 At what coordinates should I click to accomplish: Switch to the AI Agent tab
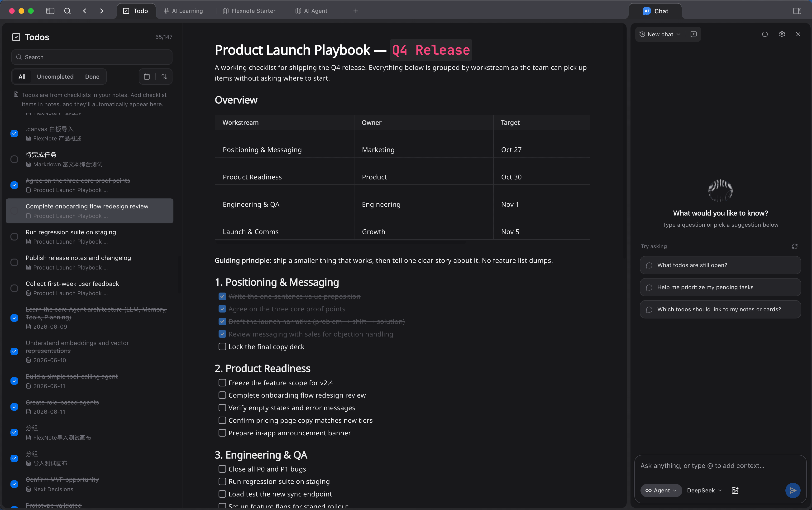(x=311, y=11)
